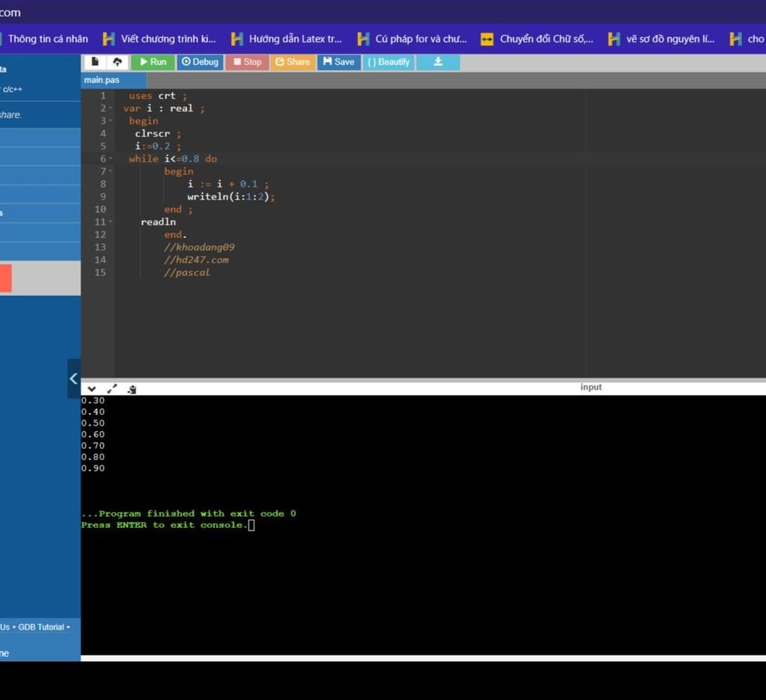
Task: Place cursor on 'while i<=0.8 do' line
Action: coord(173,159)
